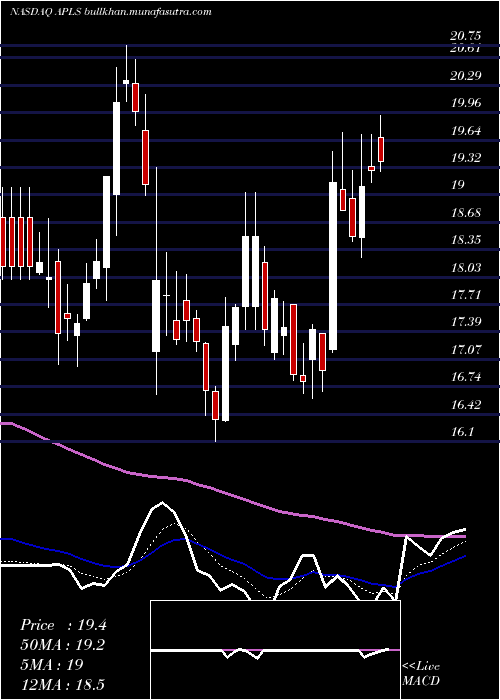Click the 16.42 price axis label
This screenshot has width=500, height=700.
coord(466,405)
